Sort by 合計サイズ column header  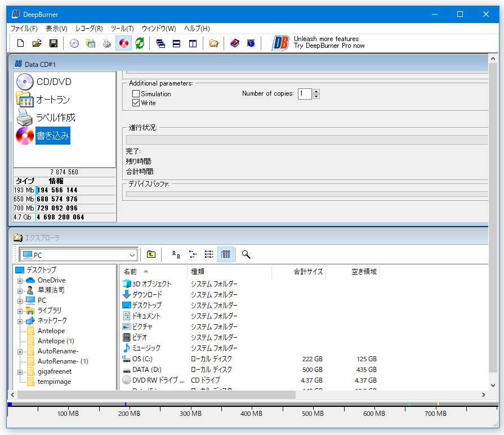tap(299, 272)
